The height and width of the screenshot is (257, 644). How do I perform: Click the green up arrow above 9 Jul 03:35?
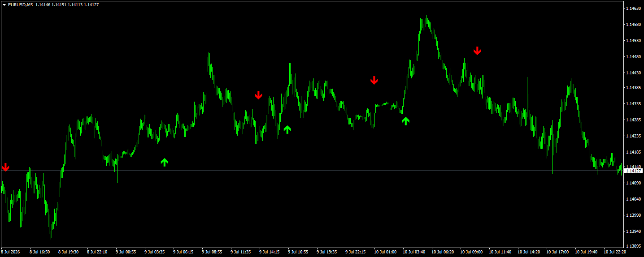(x=165, y=162)
